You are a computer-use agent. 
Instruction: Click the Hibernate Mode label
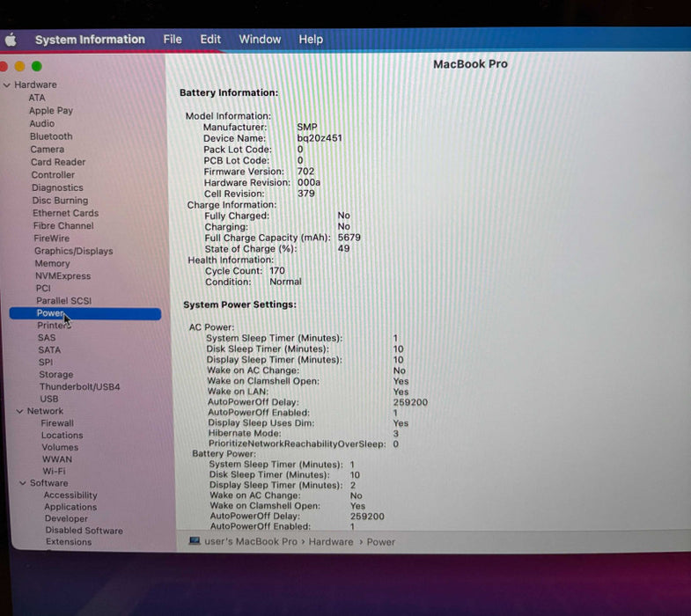point(244,433)
